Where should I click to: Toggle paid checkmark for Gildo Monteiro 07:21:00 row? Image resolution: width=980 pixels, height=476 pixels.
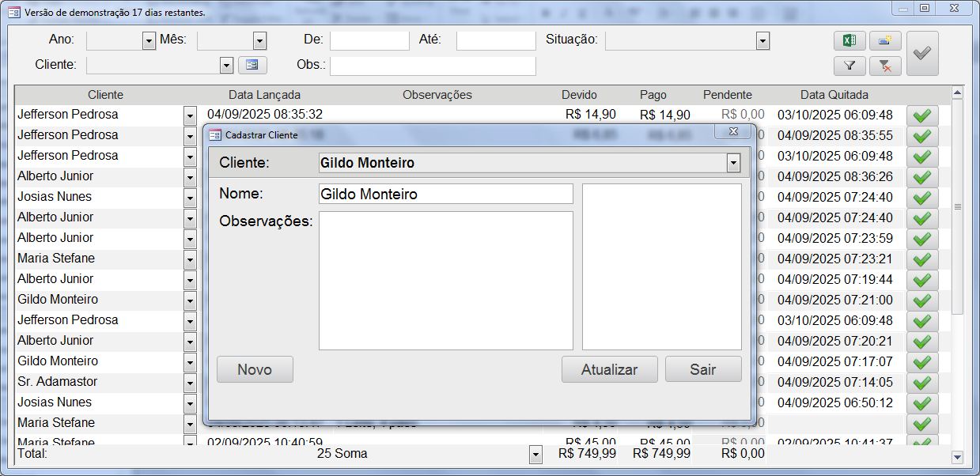[x=921, y=300]
